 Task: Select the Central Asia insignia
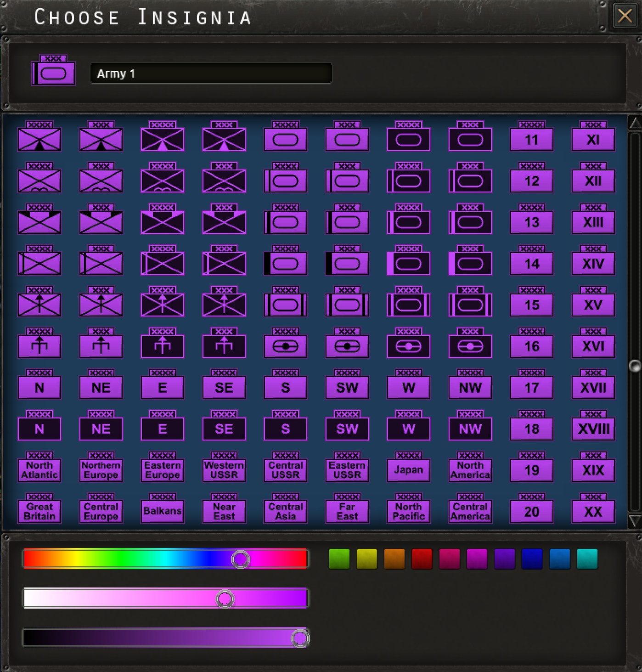tap(286, 508)
